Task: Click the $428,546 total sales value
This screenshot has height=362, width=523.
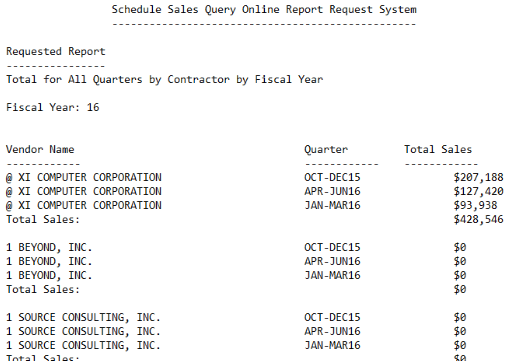Action: 478,219
